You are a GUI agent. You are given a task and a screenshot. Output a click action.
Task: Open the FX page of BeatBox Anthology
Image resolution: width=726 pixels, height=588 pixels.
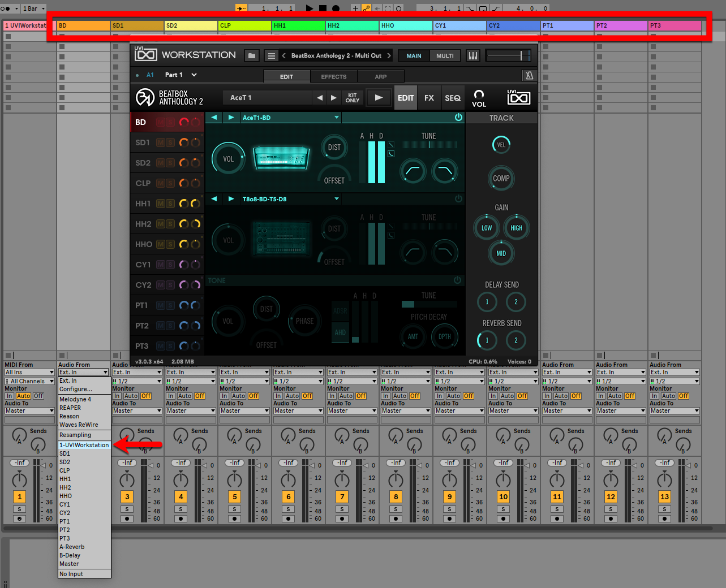(x=429, y=98)
